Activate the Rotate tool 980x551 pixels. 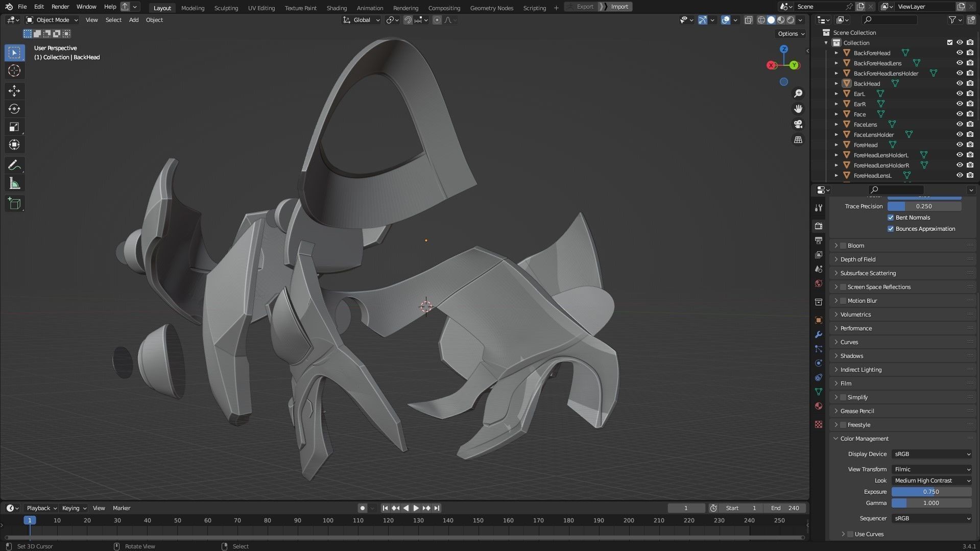pos(14,109)
